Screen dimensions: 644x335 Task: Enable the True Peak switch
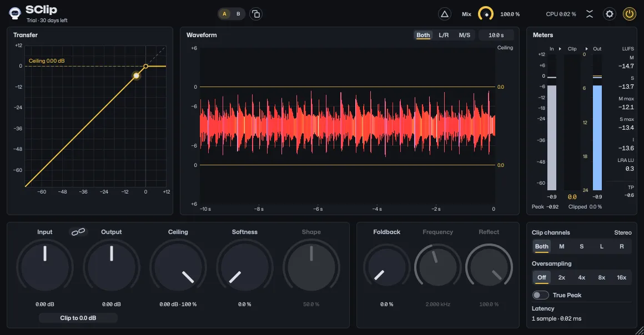541,295
